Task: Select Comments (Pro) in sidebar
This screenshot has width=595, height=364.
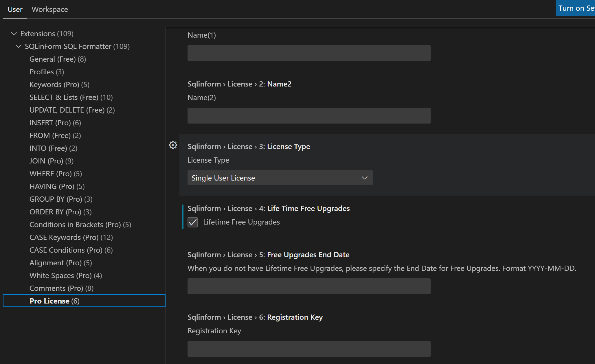Action: click(x=61, y=288)
